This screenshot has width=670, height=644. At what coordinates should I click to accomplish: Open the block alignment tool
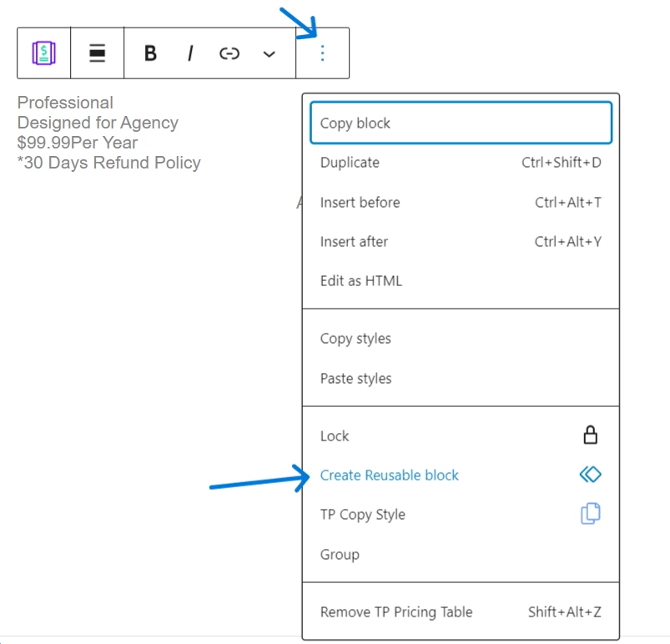(x=98, y=53)
